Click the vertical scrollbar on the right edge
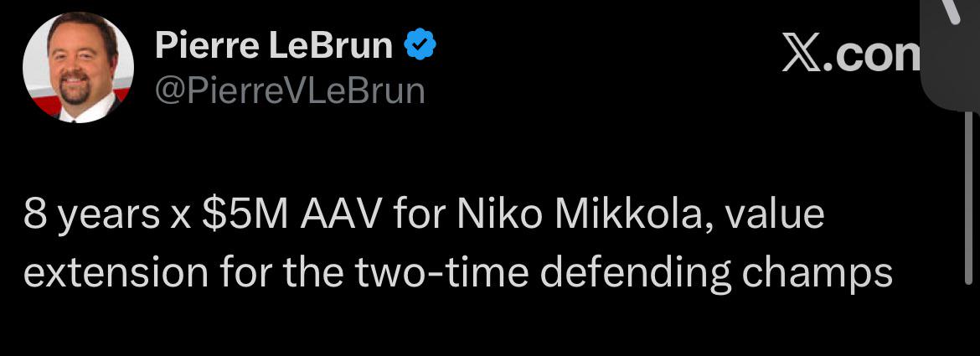Viewport: 980px width, 356px height. [x=969, y=201]
